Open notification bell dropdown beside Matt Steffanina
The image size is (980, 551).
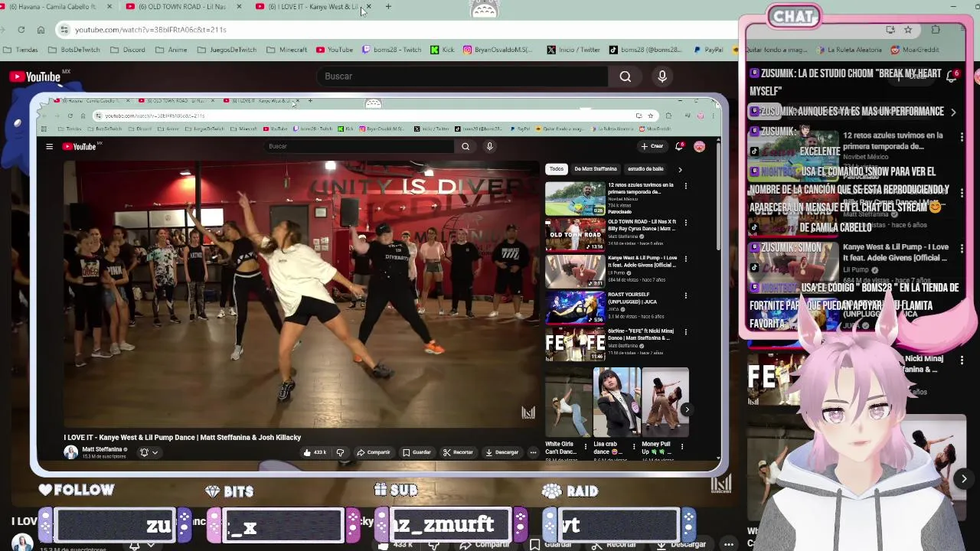click(x=149, y=452)
